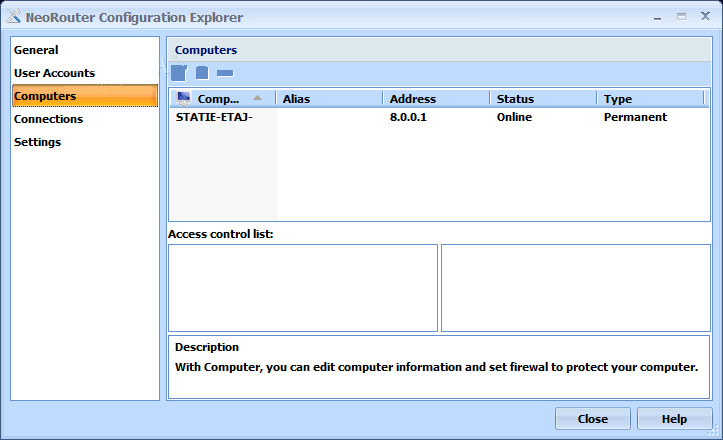Click the Close button

click(593, 419)
